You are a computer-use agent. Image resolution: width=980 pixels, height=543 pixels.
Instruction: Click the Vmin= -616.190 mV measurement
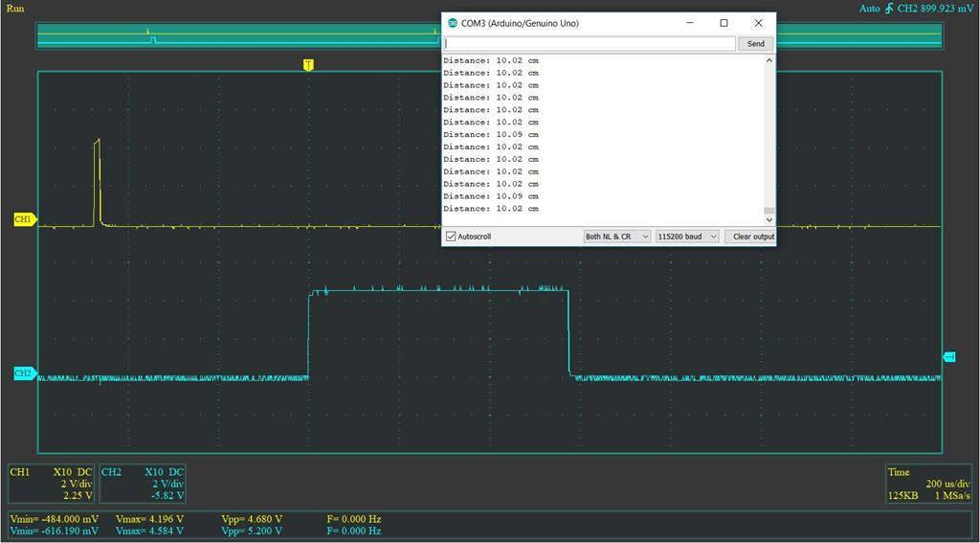pos(54,532)
